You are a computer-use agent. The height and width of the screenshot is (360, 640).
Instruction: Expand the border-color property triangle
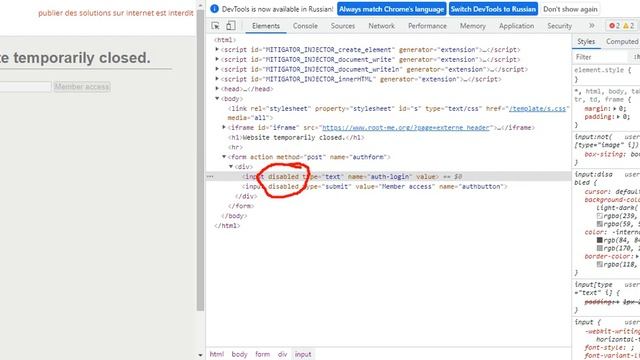click(637, 256)
